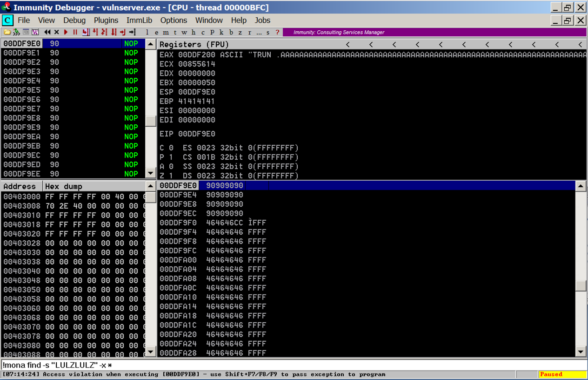
Task: Open the Options menu
Action: click(x=174, y=20)
